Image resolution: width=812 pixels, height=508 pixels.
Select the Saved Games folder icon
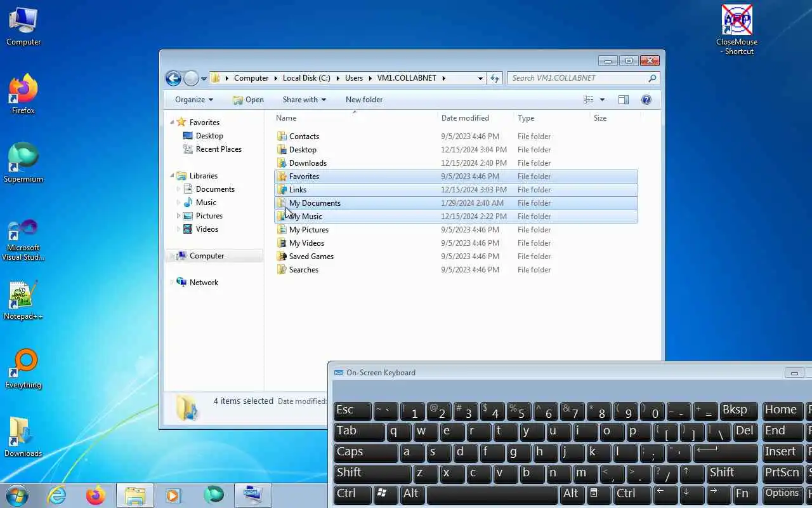pyautogui.click(x=282, y=257)
